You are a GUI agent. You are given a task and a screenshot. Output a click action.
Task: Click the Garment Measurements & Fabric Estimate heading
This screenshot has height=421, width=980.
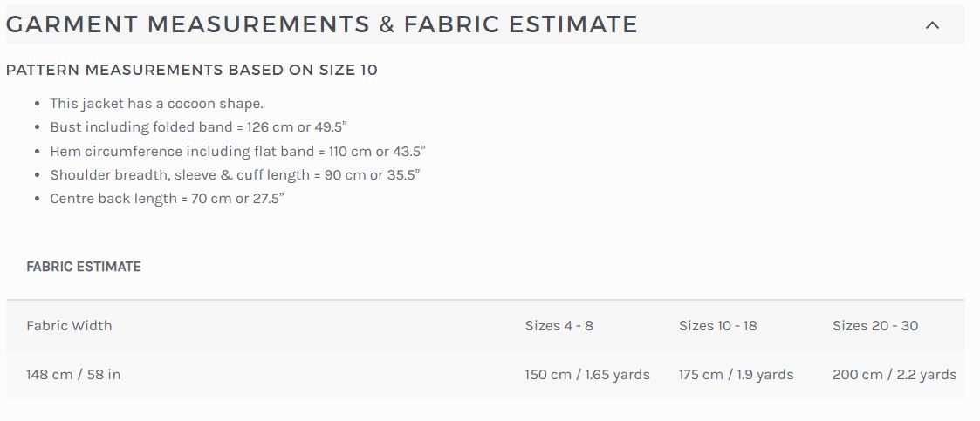(x=322, y=24)
